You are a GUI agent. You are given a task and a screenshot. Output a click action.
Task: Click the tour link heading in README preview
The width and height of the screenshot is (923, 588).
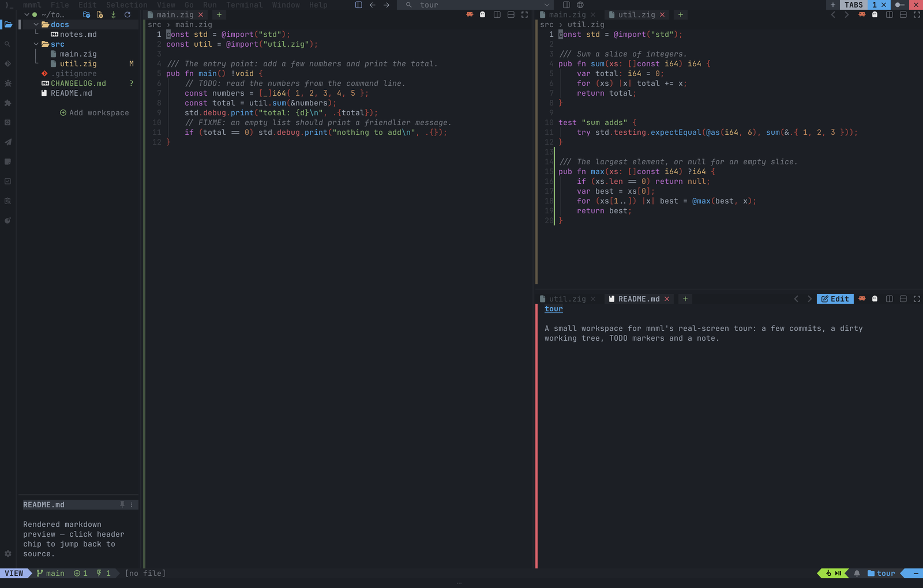click(554, 309)
